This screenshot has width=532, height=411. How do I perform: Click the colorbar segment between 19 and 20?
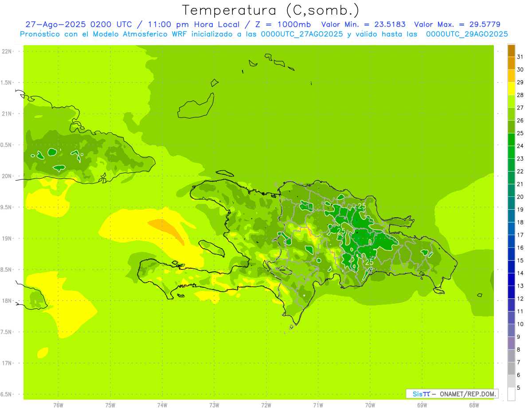pos(511,203)
